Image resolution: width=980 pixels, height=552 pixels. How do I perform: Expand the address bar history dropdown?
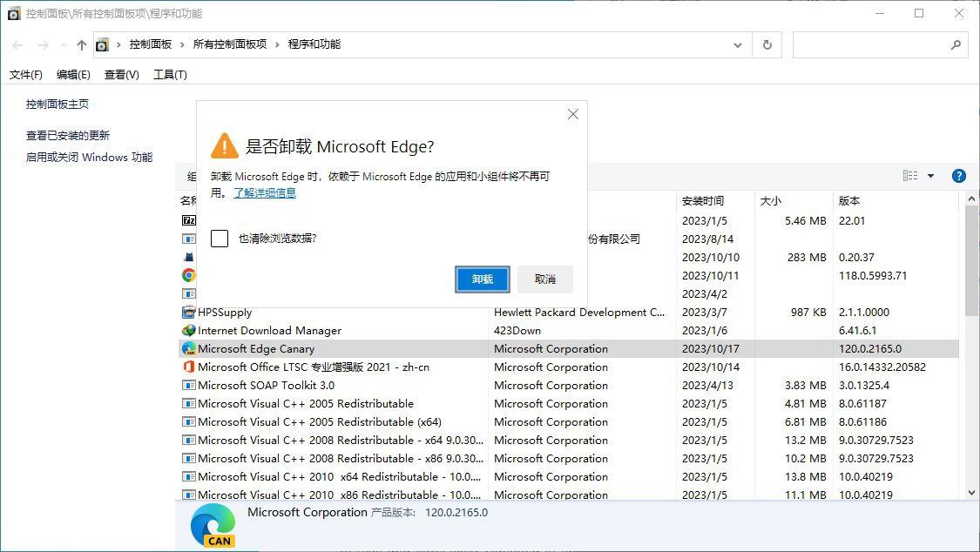click(738, 45)
